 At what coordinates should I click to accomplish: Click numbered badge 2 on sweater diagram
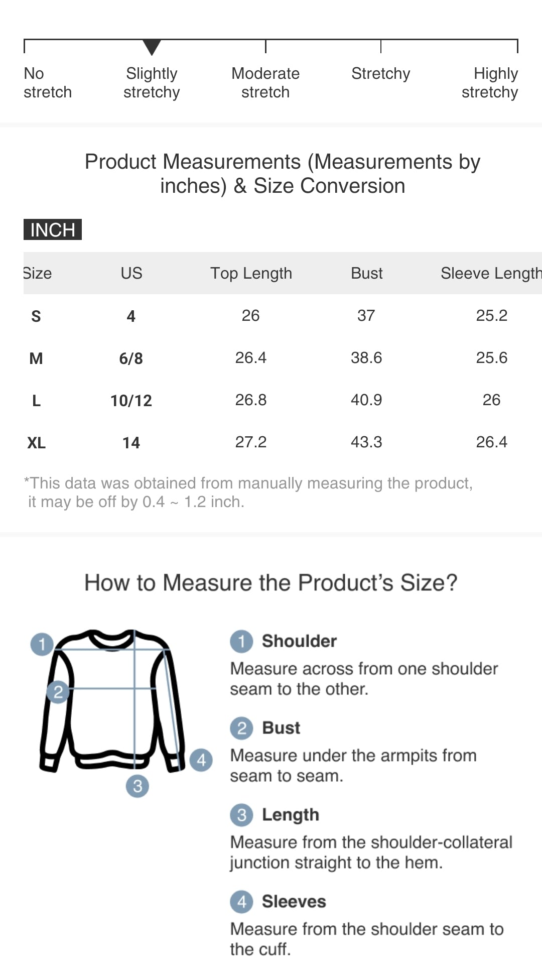click(x=58, y=692)
